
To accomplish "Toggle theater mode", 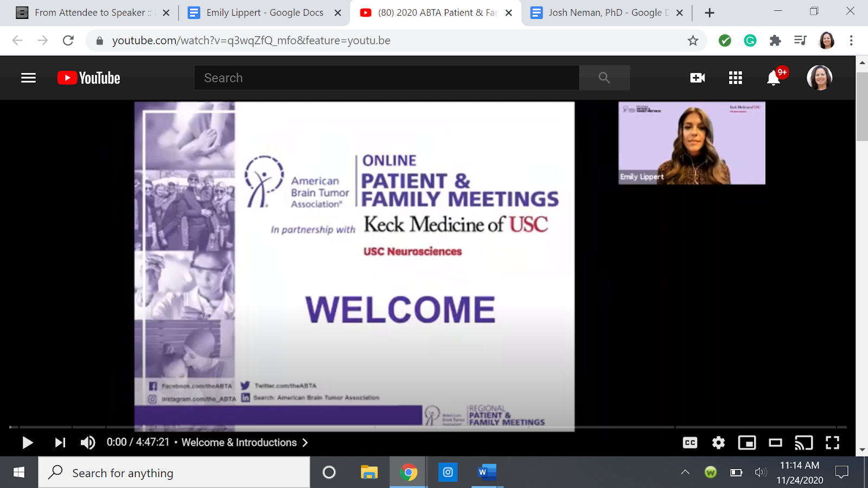I will (x=776, y=443).
